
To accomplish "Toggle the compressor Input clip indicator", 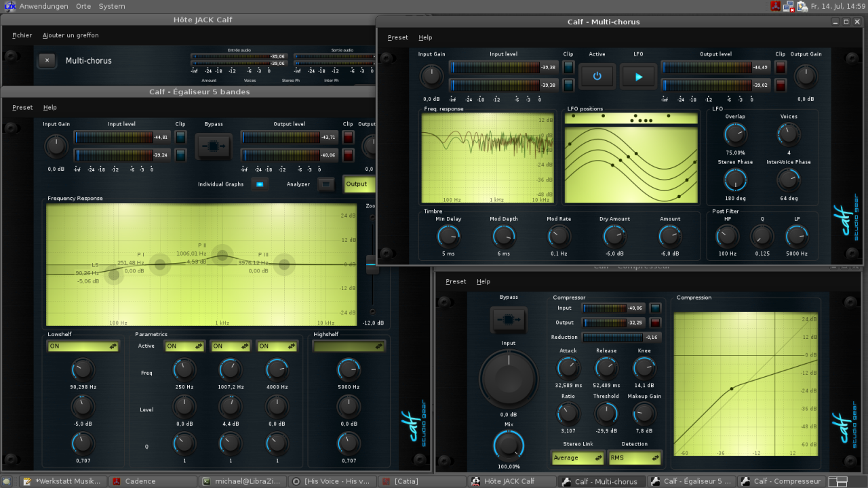I will tap(656, 308).
